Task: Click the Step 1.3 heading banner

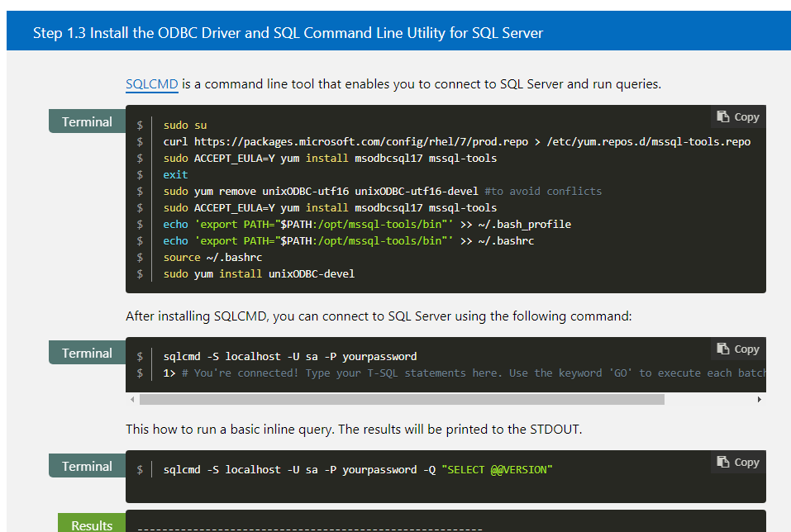Action: pyautogui.click(x=398, y=31)
